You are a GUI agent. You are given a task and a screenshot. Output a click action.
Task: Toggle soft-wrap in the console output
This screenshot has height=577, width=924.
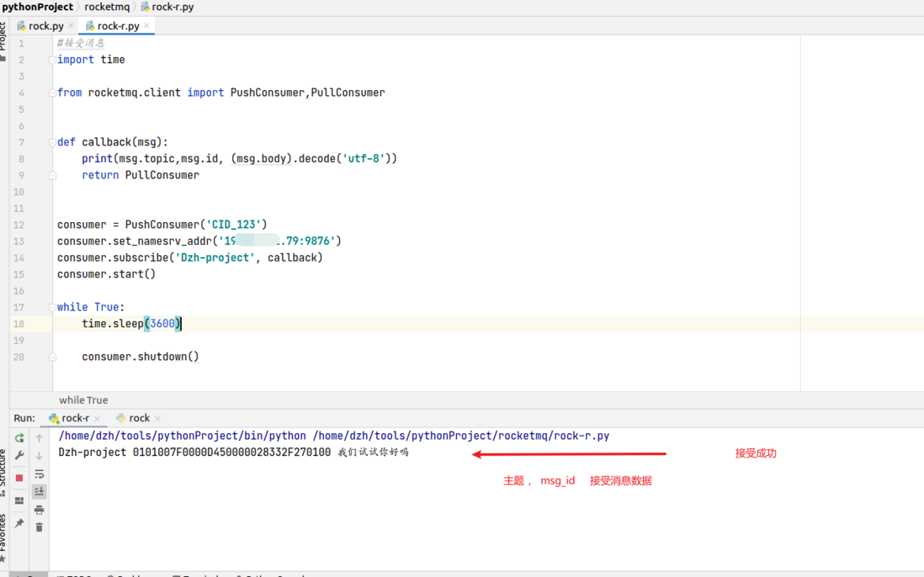39,474
